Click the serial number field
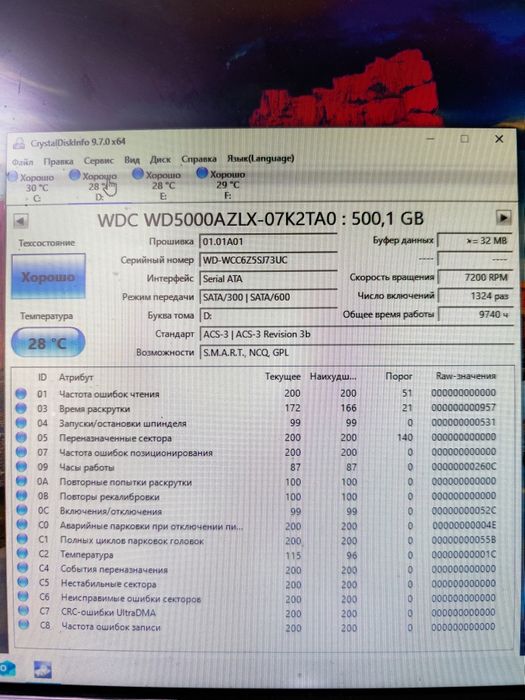This screenshot has height=700, width=525. pos(268,260)
